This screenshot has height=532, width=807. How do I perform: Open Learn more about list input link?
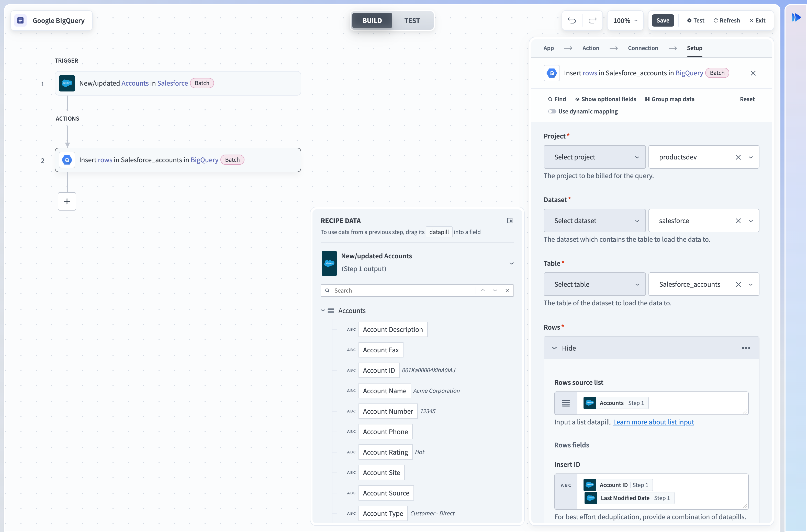(653, 422)
